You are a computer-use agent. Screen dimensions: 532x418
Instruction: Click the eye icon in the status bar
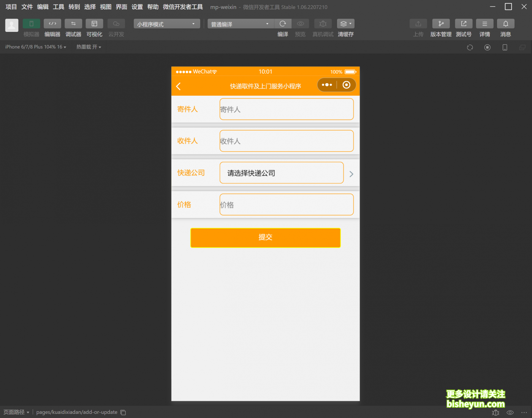510,412
